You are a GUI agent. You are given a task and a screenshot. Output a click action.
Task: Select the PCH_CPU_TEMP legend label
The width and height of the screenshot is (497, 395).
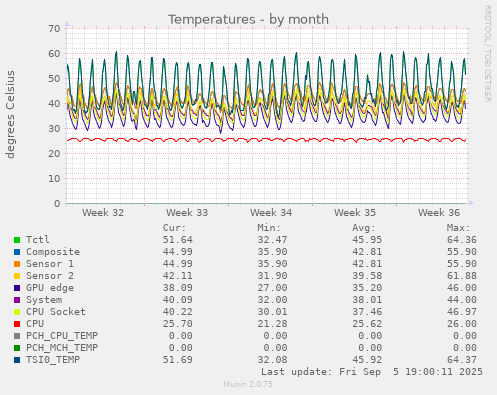click(62, 336)
